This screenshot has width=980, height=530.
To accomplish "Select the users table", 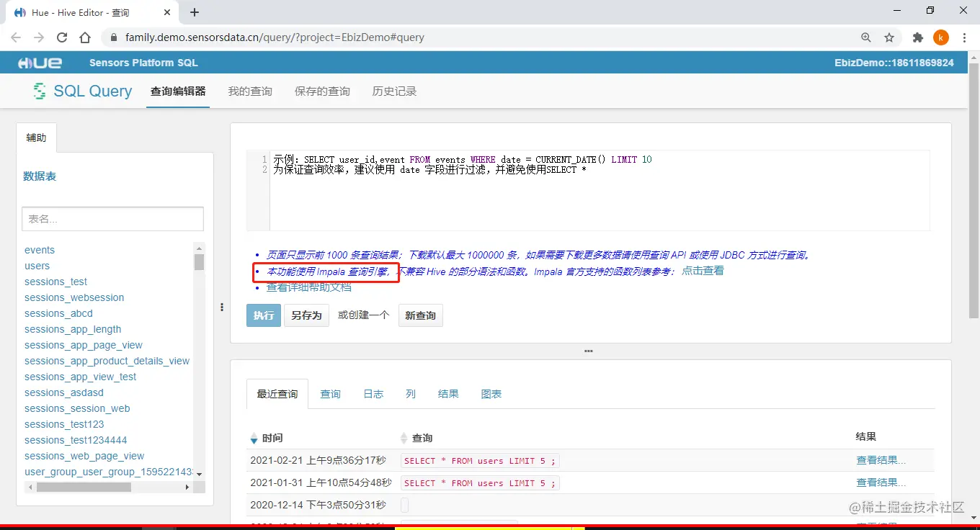I will (37, 266).
